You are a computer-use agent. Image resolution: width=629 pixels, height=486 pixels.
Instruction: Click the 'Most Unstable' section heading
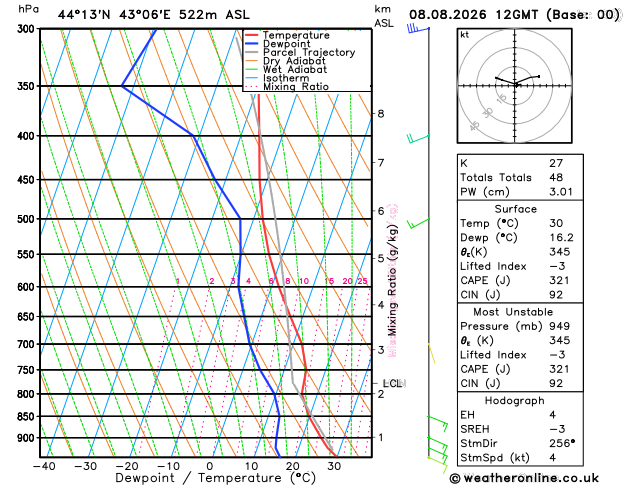pos(513,312)
